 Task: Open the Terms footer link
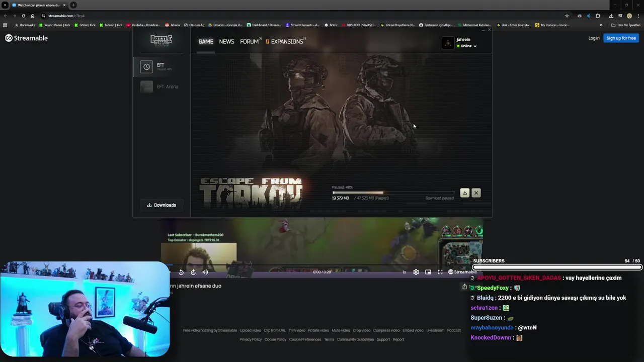tap(329, 339)
